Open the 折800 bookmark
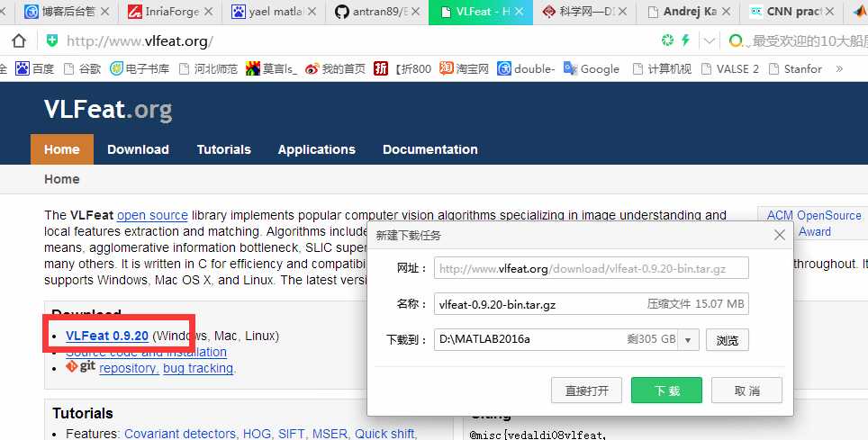868x440 pixels. [x=402, y=68]
